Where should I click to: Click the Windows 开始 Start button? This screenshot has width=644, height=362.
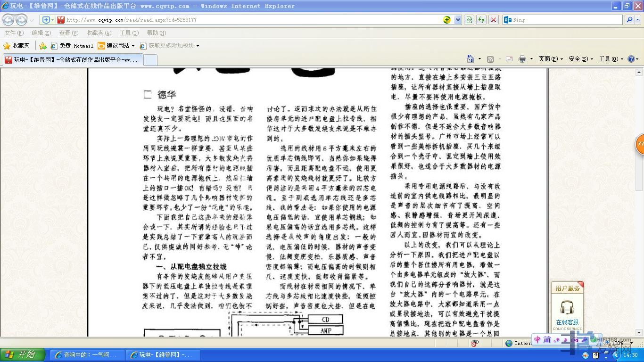(22, 354)
